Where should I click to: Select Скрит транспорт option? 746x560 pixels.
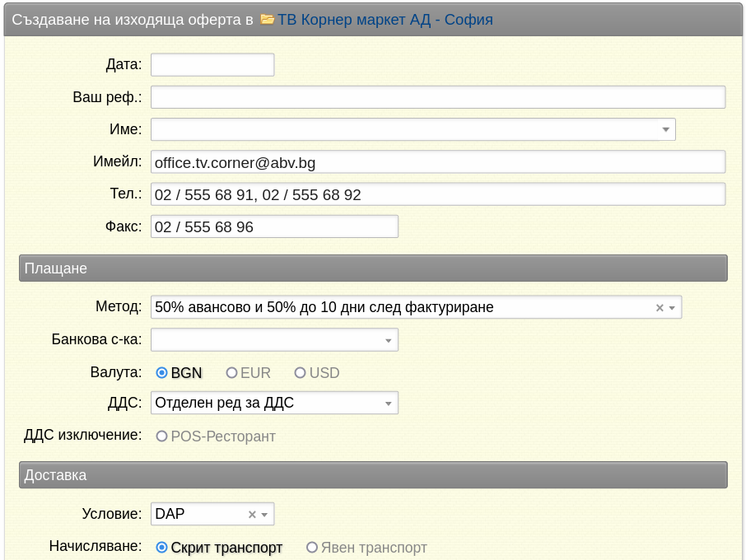point(161,548)
